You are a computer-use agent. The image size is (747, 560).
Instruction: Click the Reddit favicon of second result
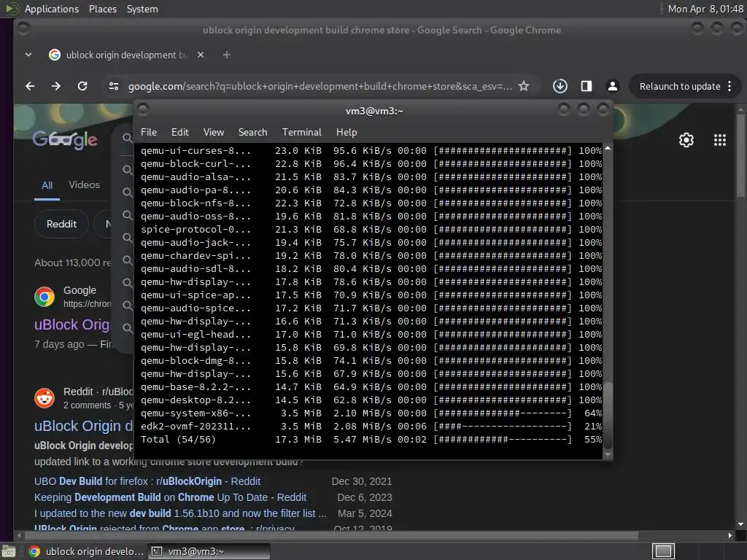44,398
